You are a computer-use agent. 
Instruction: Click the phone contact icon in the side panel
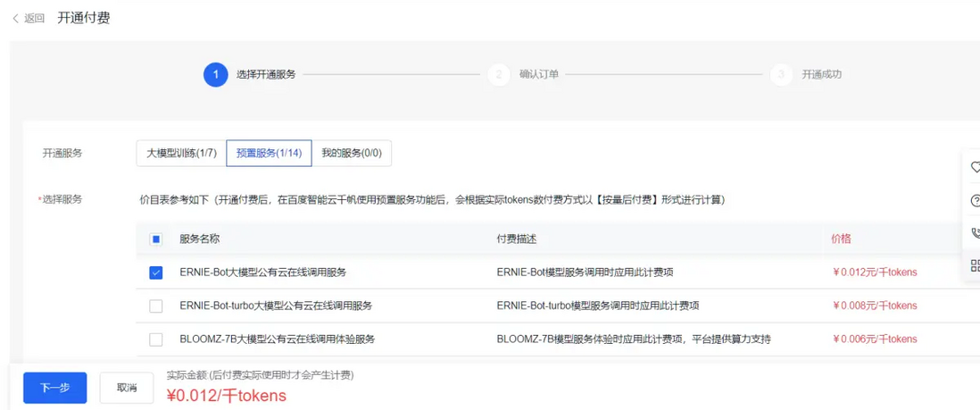[x=975, y=233]
